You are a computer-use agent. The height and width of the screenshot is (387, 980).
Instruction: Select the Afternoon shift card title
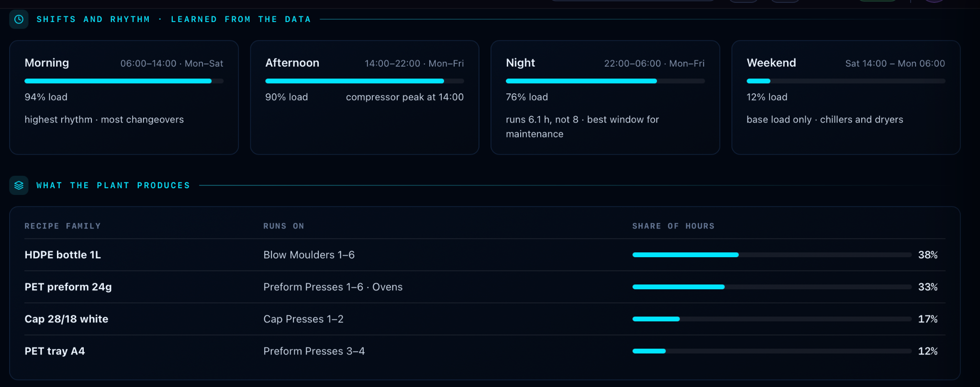click(x=292, y=63)
